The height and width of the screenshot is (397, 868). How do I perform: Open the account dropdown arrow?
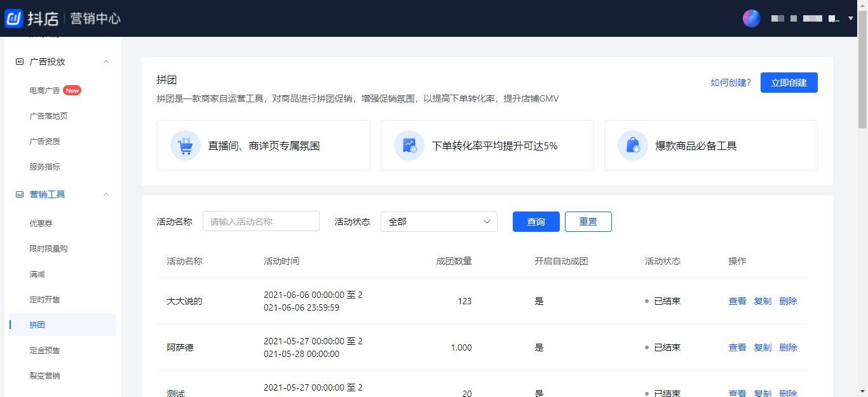(x=851, y=18)
